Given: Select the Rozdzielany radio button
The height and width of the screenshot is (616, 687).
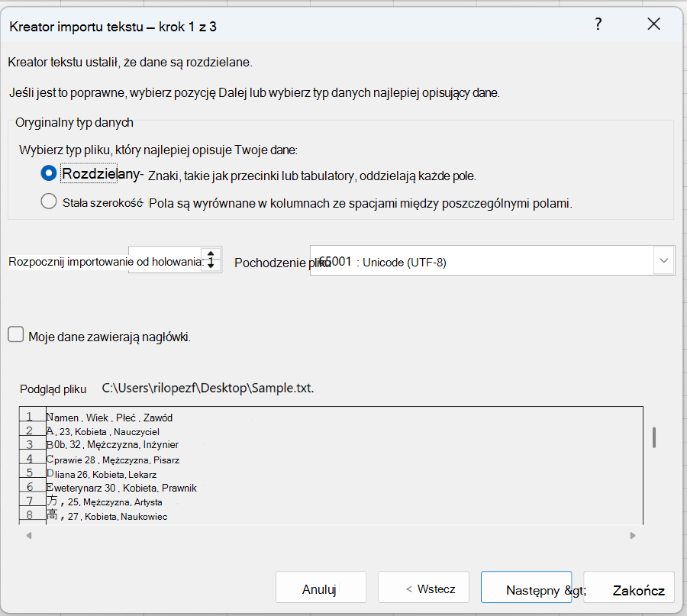Looking at the screenshot, I should point(49,173).
